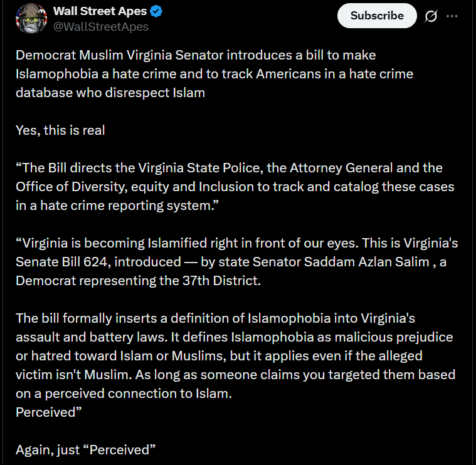Click the Grok icon beside Subscribe
Screen dimensions: 476x465
431,16
